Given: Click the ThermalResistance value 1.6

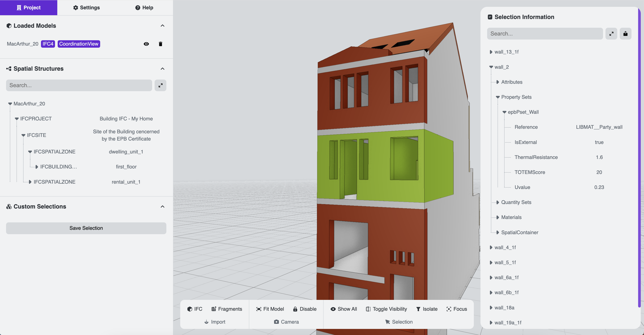Looking at the screenshot, I should (599, 157).
